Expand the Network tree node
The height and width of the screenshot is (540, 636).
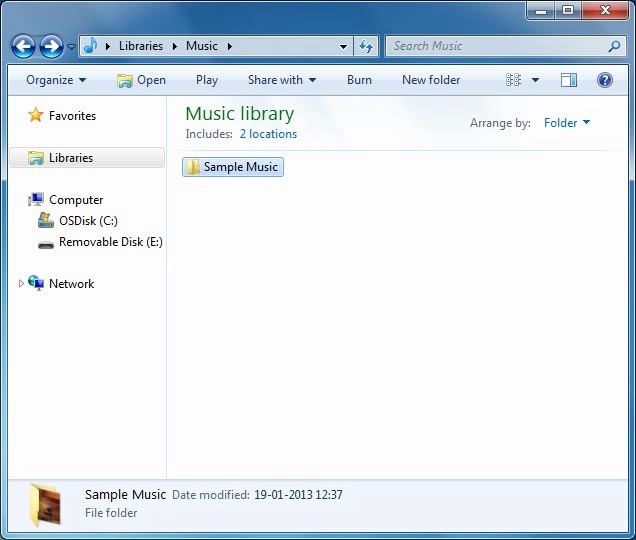coord(22,284)
